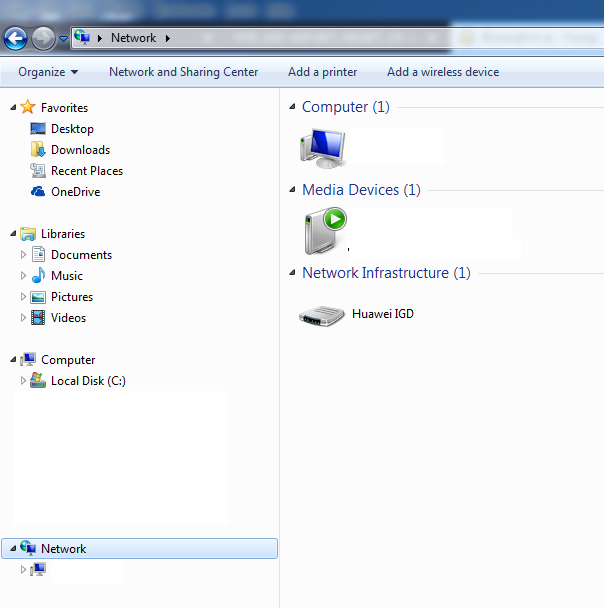The height and width of the screenshot is (608, 604).
Task: Click the Huawei IGD label
Action: pyautogui.click(x=383, y=314)
